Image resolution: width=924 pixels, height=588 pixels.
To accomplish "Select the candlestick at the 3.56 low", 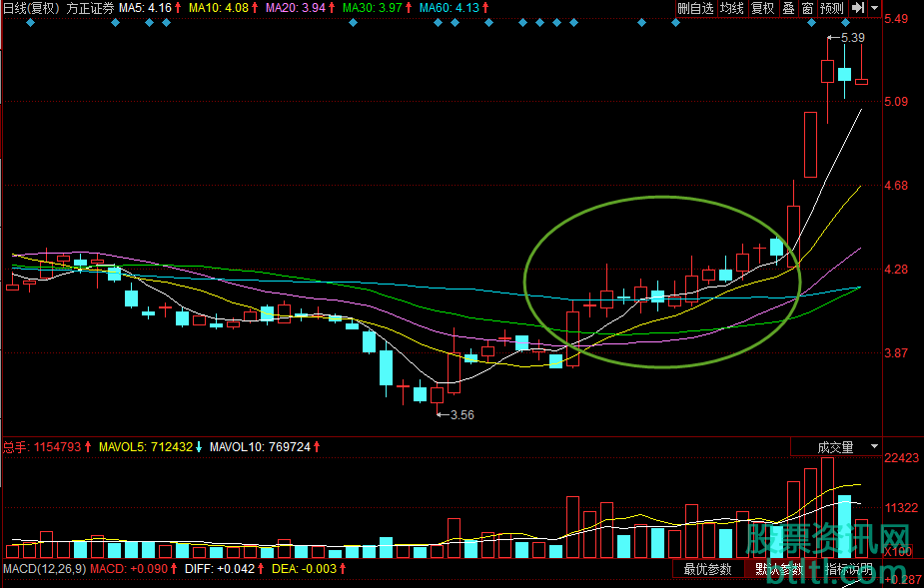I will (x=438, y=397).
